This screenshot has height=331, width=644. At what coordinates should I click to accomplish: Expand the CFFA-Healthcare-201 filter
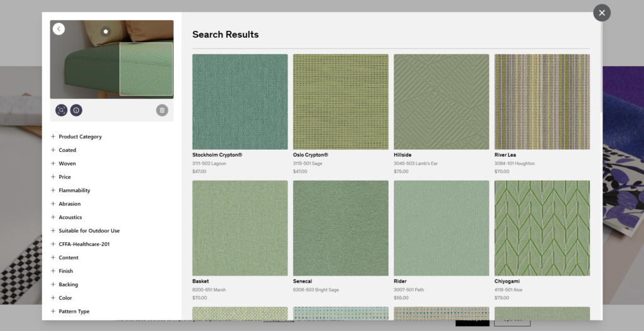click(x=80, y=244)
